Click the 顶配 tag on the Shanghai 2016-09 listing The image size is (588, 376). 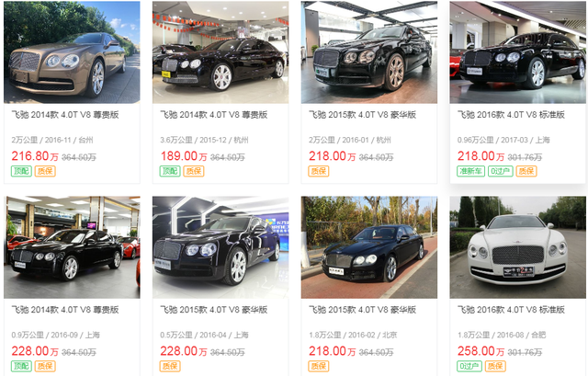pyautogui.click(x=21, y=366)
